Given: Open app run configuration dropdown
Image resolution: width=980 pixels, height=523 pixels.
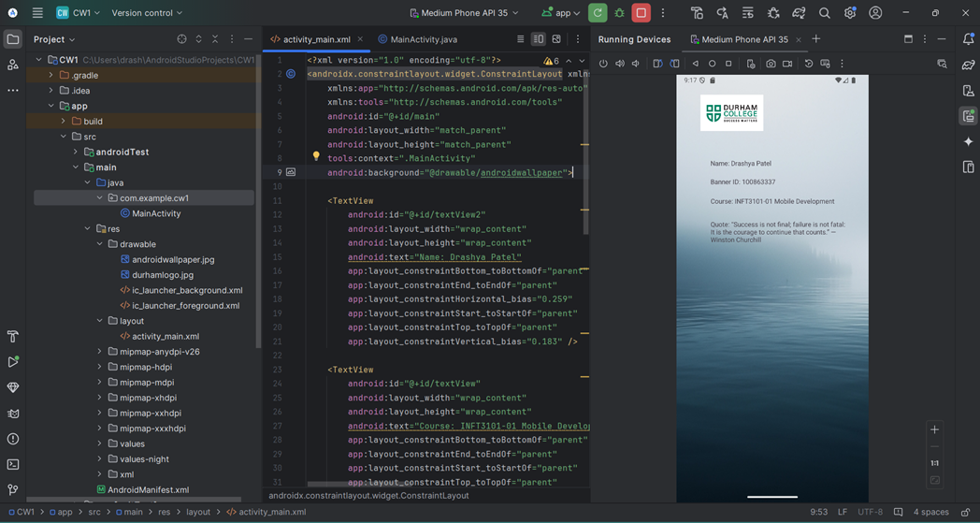Looking at the screenshot, I should coord(561,12).
